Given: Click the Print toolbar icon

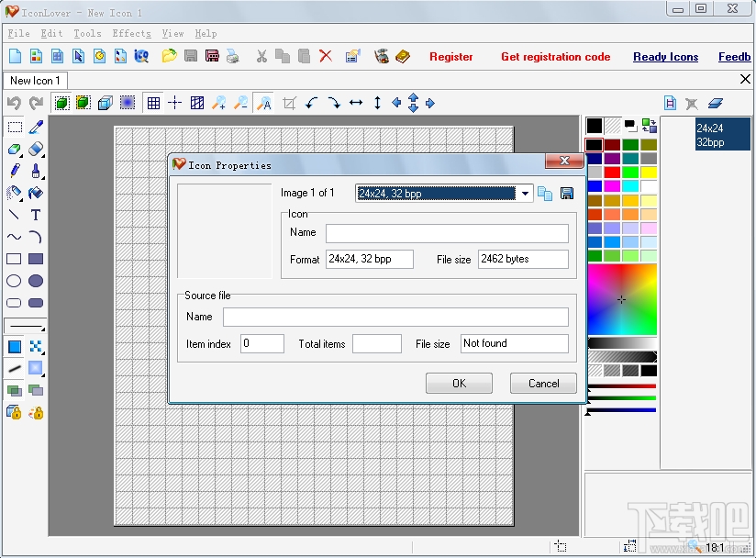Looking at the screenshot, I should click(233, 57).
